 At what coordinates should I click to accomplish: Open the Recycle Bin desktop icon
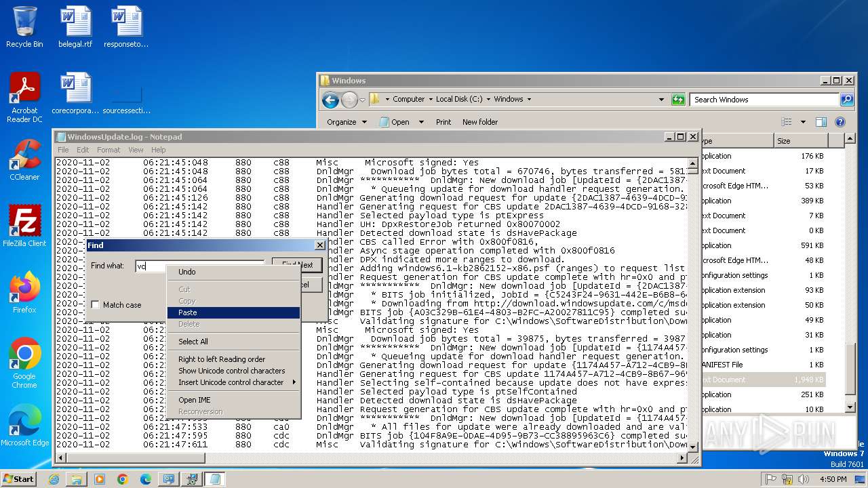click(x=24, y=27)
